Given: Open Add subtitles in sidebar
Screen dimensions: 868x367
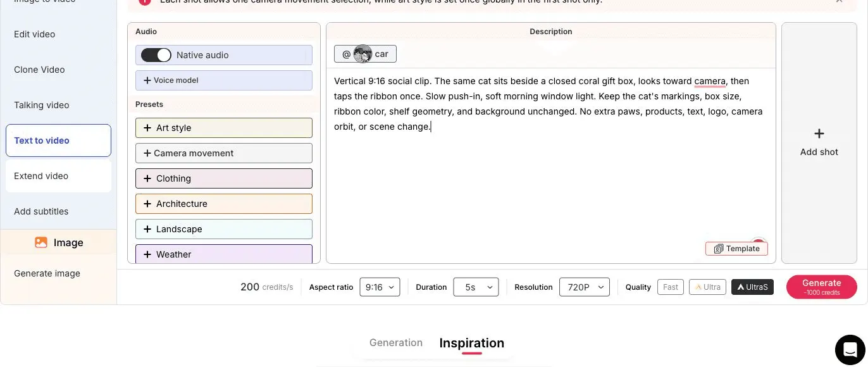Looking at the screenshot, I should 58,211.
